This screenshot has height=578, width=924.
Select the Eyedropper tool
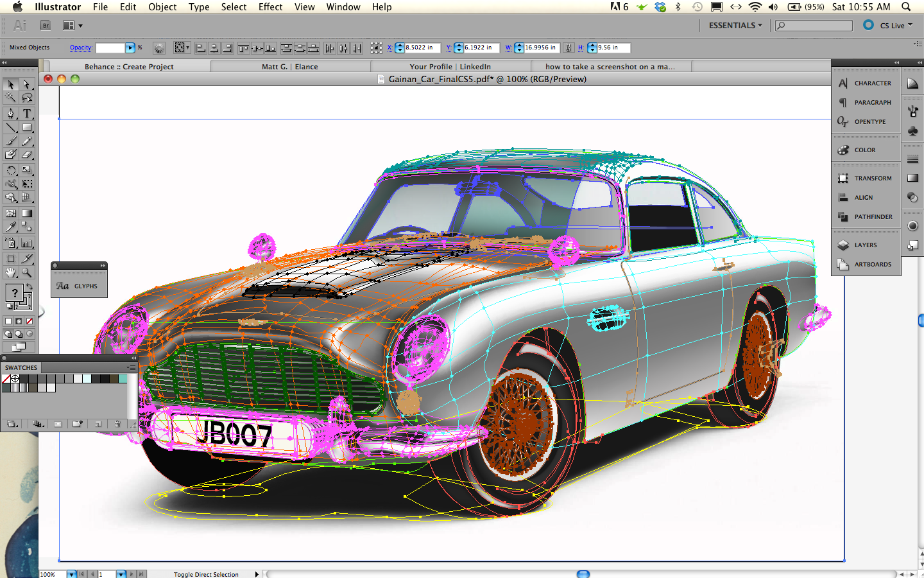11,227
